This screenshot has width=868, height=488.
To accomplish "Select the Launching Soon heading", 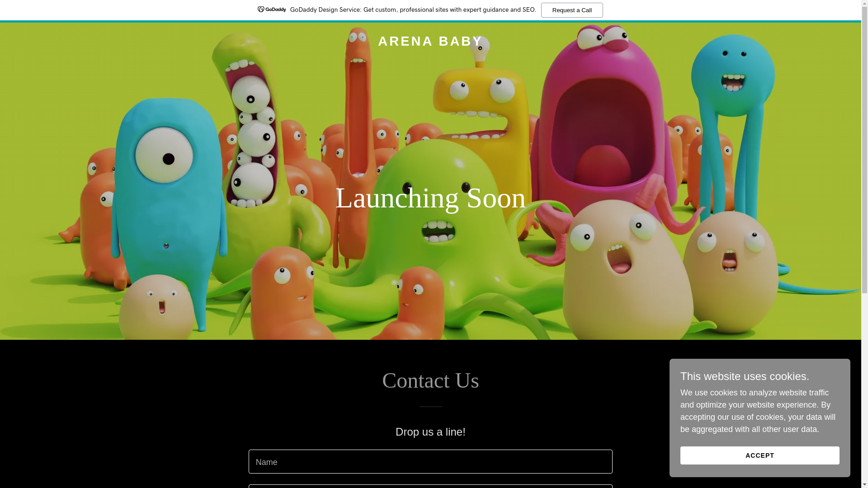I will tap(430, 198).
